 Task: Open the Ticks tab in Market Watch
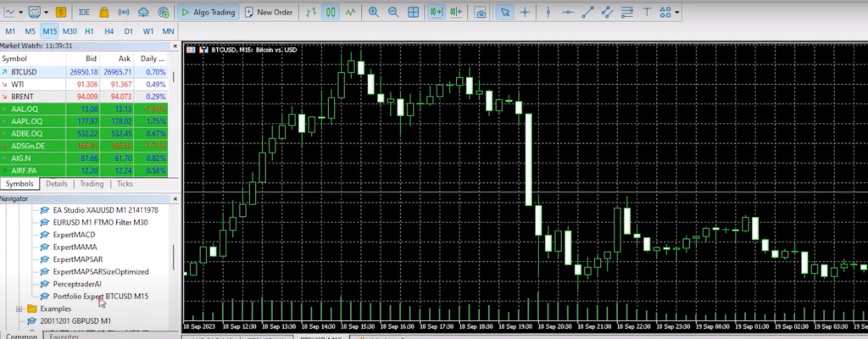(x=125, y=184)
